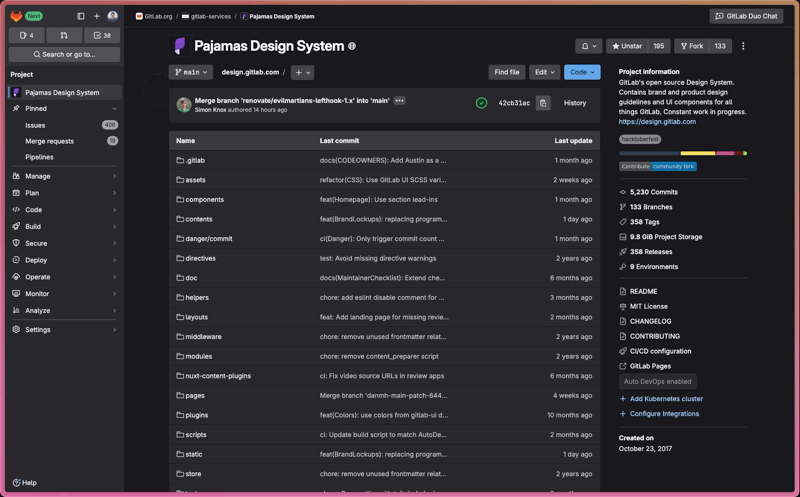Open the design.gitlab.com link
This screenshot has height=497, width=800.
(657, 121)
